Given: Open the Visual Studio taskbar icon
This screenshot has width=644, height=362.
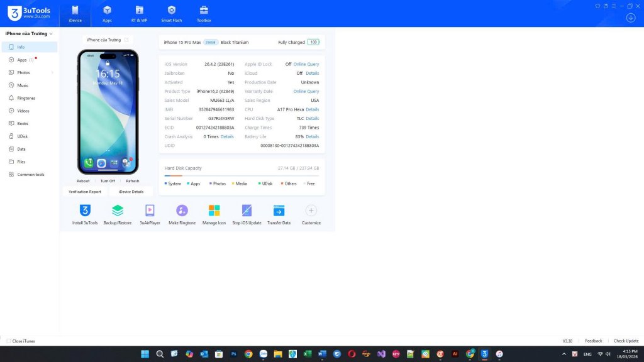Looking at the screenshot, I should click(381, 354).
